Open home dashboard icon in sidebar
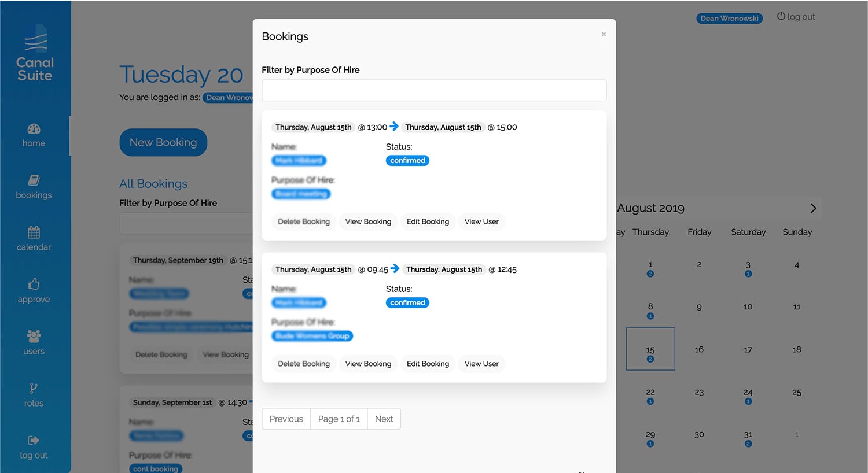The width and height of the screenshot is (868, 473). click(x=34, y=129)
